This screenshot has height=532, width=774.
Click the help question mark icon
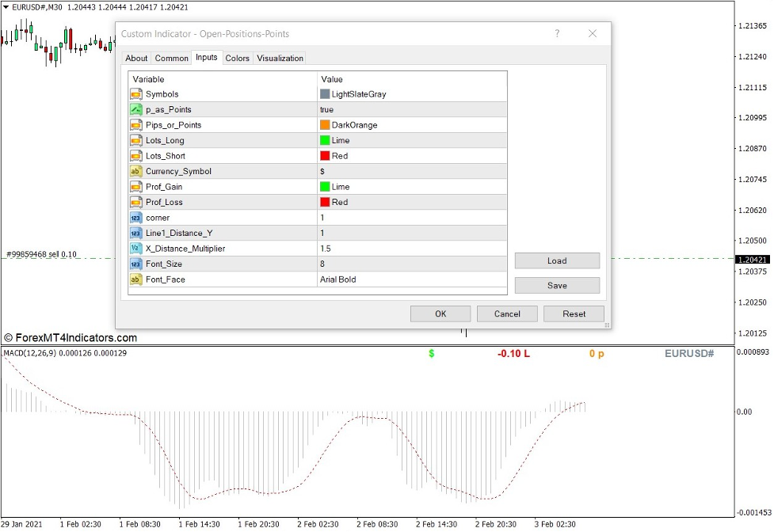[557, 34]
